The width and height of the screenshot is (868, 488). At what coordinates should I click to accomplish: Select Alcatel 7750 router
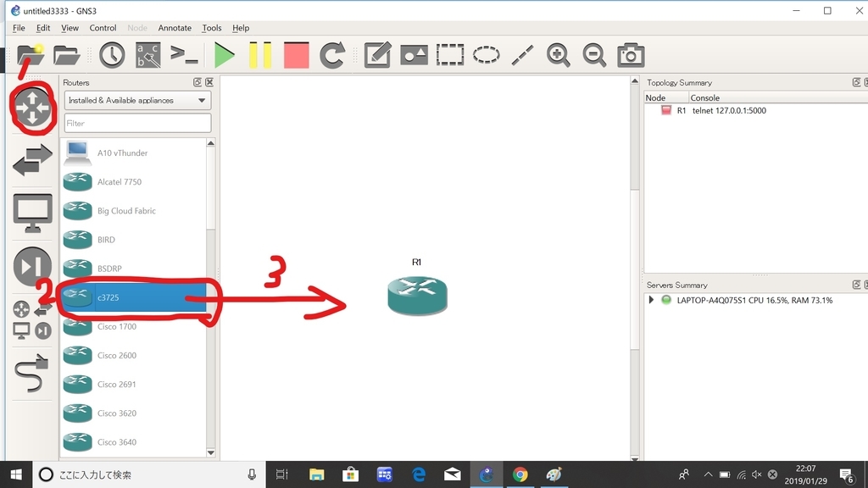click(x=133, y=181)
